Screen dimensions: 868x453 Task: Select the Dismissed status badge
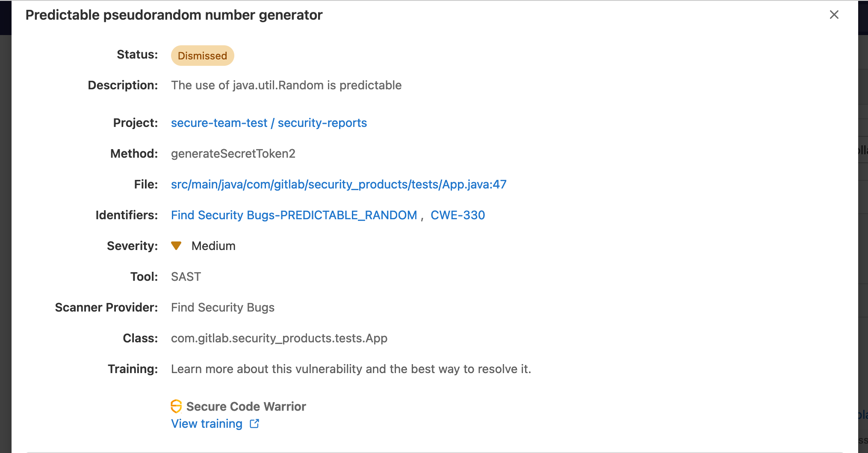[202, 55]
